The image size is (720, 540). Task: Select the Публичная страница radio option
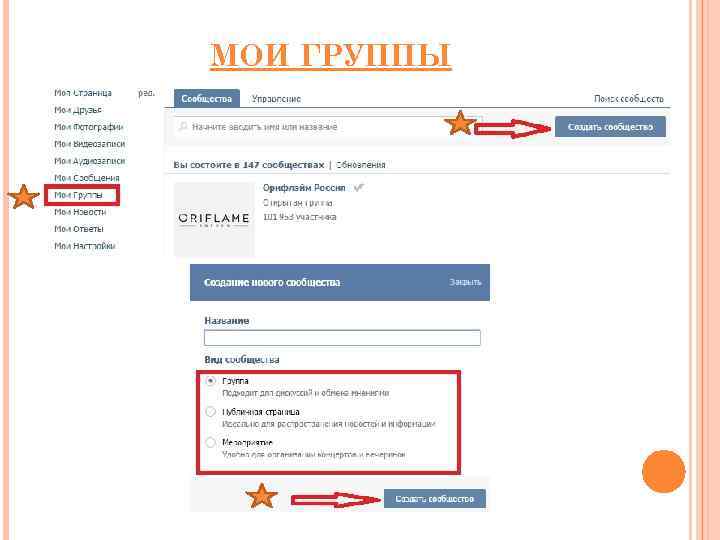coord(210,411)
